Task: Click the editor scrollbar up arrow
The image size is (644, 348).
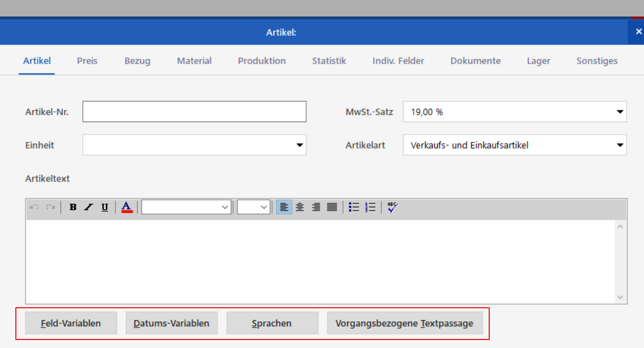Action: click(x=620, y=227)
